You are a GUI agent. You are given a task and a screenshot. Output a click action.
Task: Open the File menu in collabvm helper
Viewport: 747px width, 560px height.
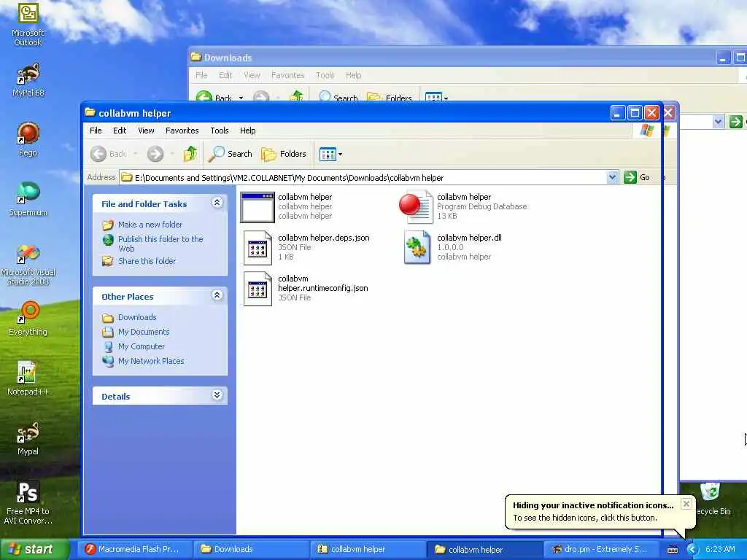pyautogui.click(x=96, y=131)
